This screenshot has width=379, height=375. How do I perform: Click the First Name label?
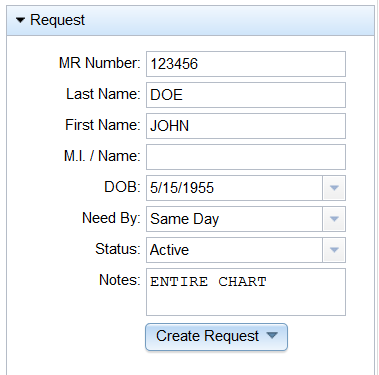pyautogui.click(x=103, y=125)
